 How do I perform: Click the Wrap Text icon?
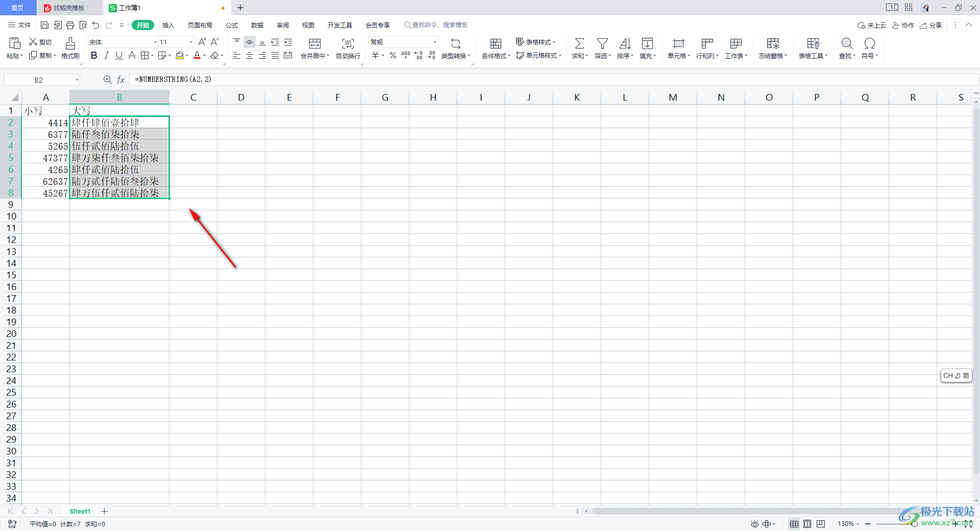pyautogui.click(x=348, y=43)
